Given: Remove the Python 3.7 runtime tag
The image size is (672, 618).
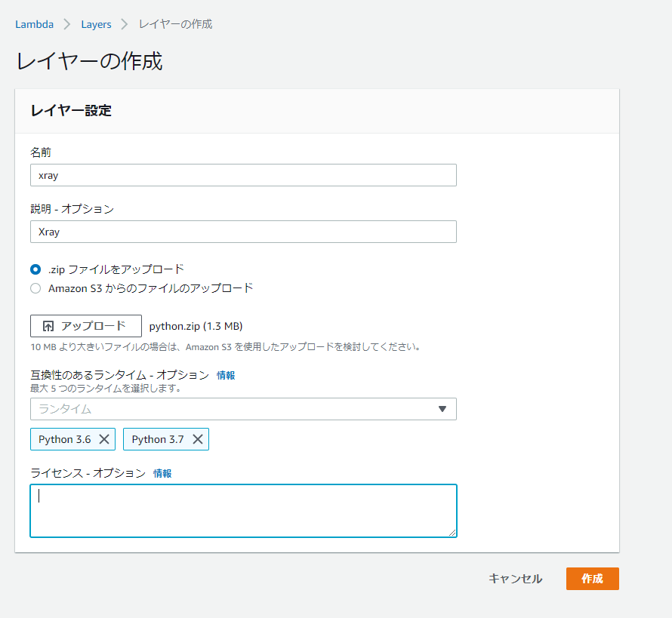Looking at the screenshot, I should (x=198, y=439).
